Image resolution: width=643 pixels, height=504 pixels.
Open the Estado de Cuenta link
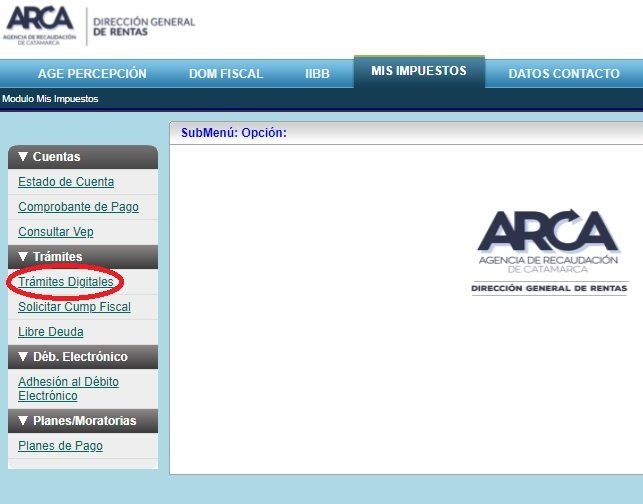tap(66, 182)
